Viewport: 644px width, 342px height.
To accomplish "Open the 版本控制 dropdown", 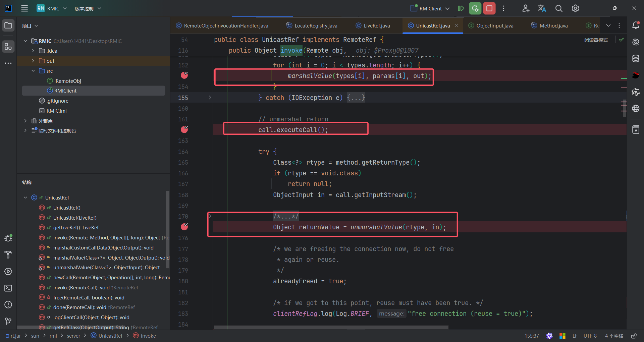I will 88,8.
